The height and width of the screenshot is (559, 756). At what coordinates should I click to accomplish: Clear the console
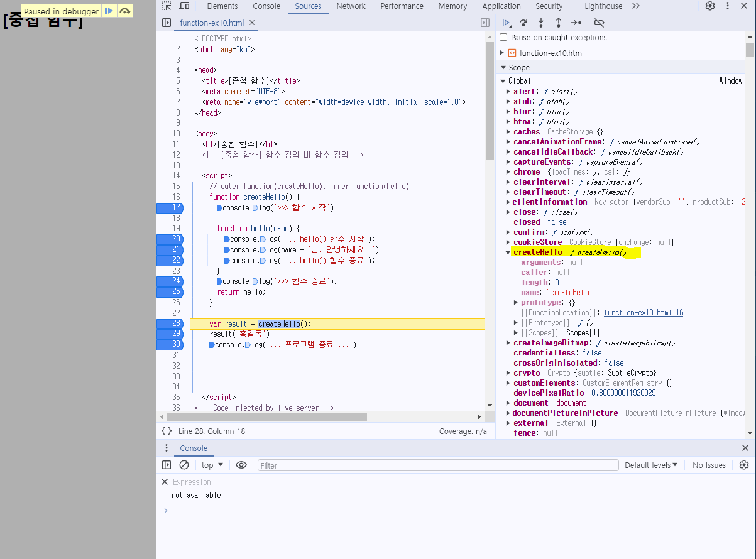(x=184, y=465)
